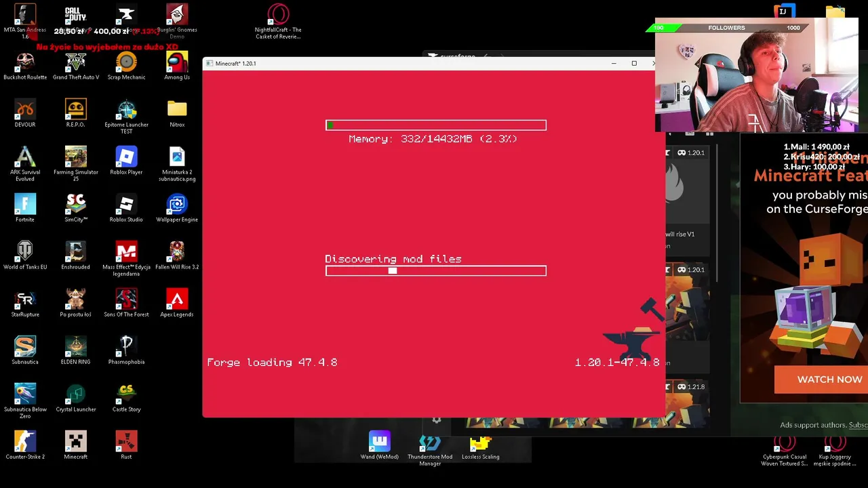Launch ARK Survival Evolved shortcut
This screenshot has width=868, height=488.
click(x=25, y=163)
